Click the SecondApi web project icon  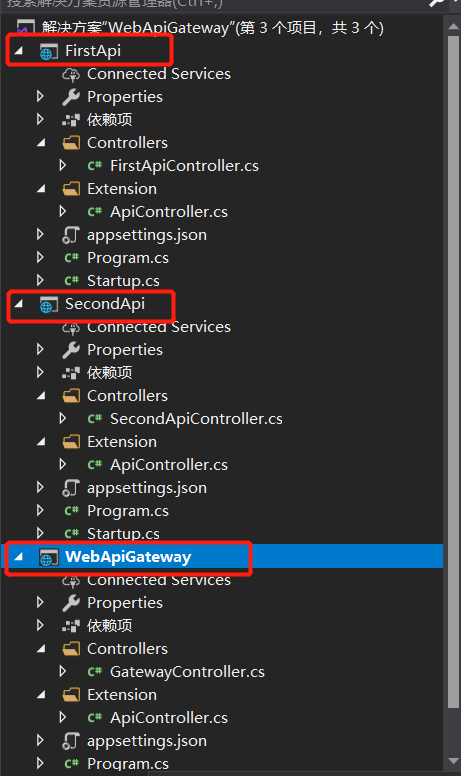[48, 304]
